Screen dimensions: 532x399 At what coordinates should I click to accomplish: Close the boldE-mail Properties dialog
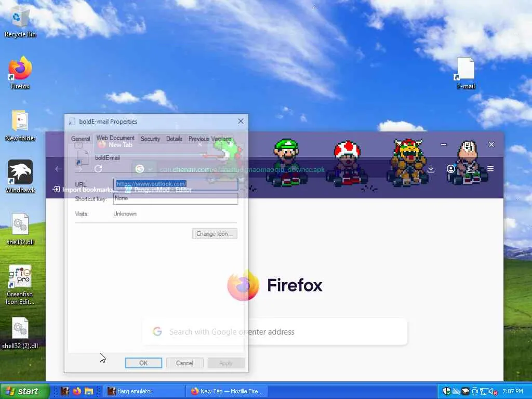(241, 121)
